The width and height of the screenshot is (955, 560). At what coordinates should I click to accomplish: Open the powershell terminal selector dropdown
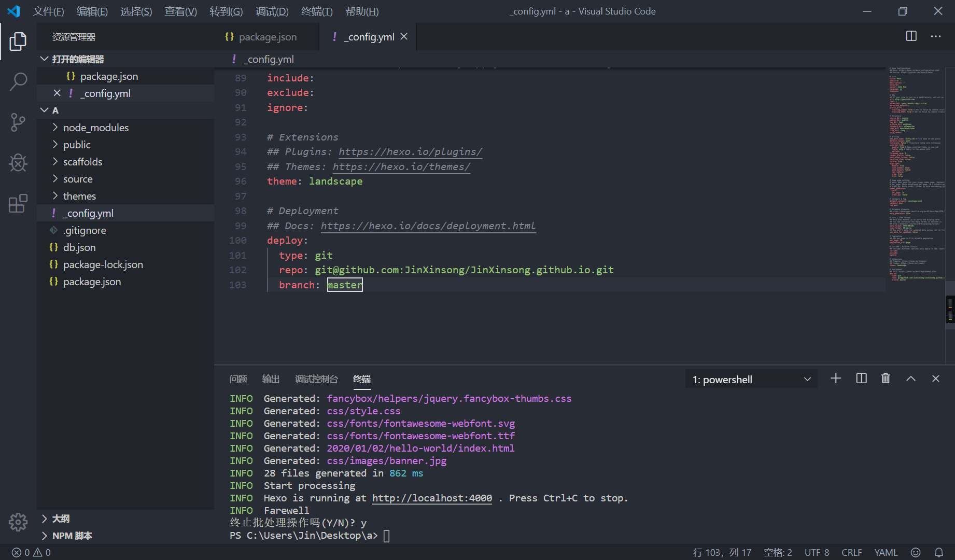751,380
